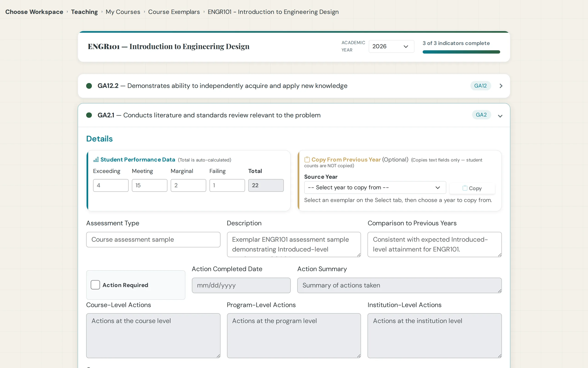588x368 pixels.
Task: Click the Exceeding count field
Action: [x=111, y=185]
